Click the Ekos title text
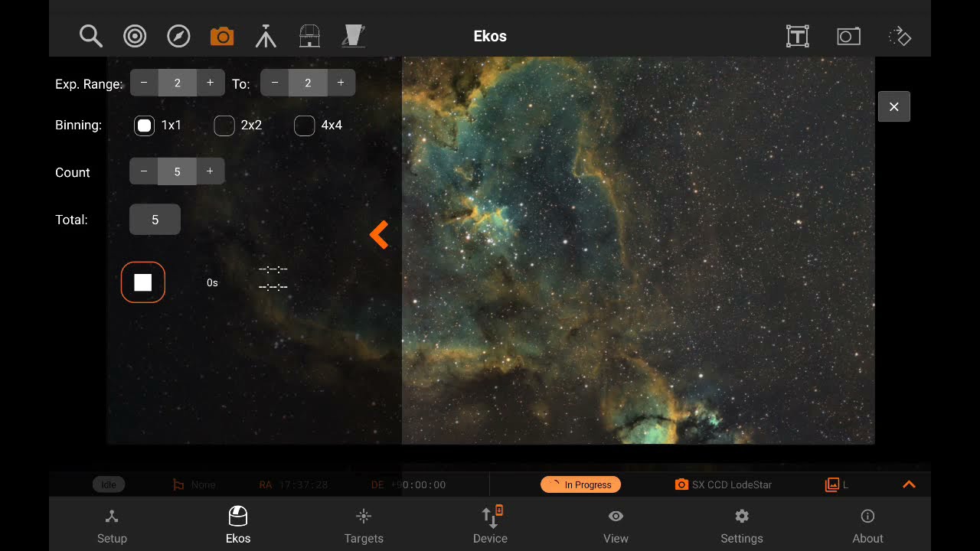This screenshot has width=980, height=551. (490, 36)
